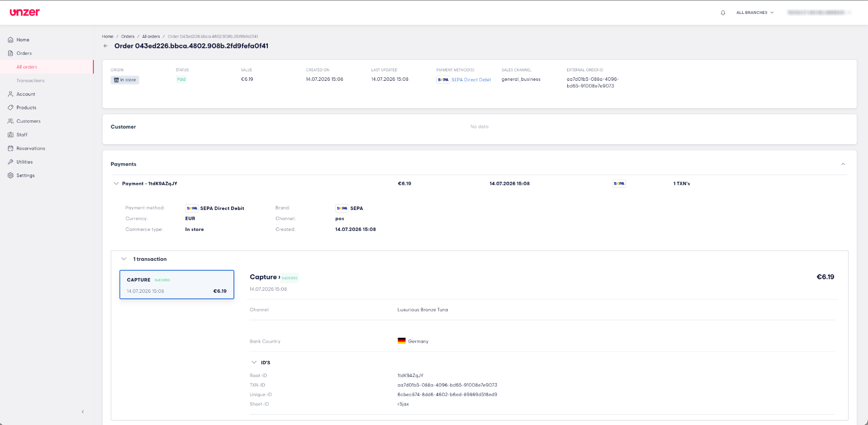Click the Reservations calendar icon
868x425 pixels.
click(10, 148)
